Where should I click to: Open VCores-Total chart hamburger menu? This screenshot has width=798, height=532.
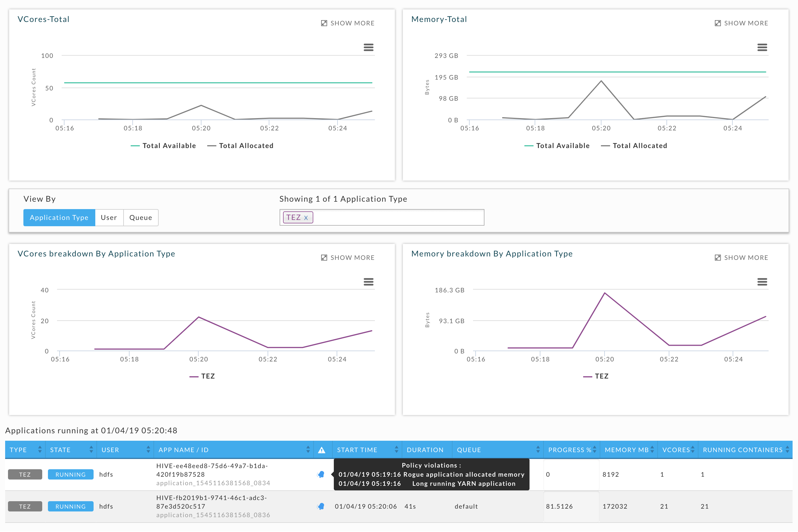point(368,47)
